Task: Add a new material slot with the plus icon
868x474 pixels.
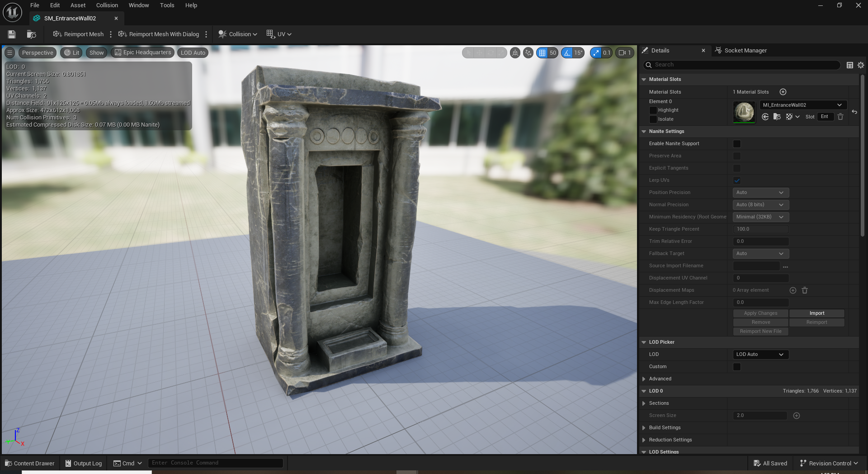Action: pyautogui.click(x=783, y=92)
